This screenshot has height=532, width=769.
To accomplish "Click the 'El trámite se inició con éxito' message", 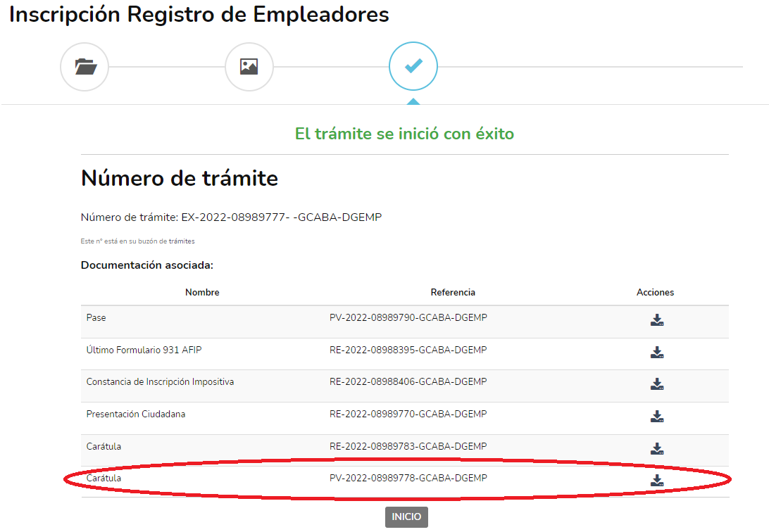I will (404, 134).
